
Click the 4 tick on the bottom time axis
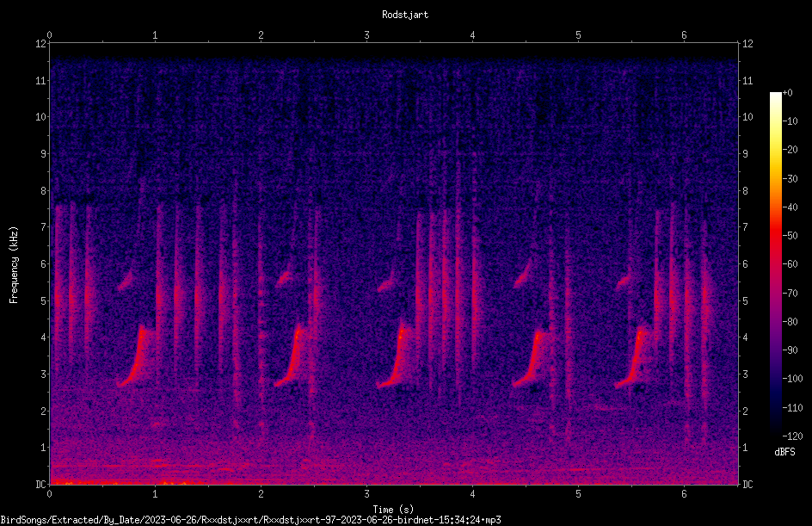(x=472, y=494)
